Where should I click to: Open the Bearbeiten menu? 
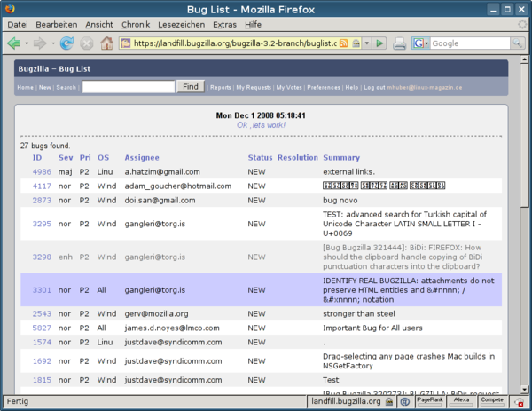tap(57, 25)
